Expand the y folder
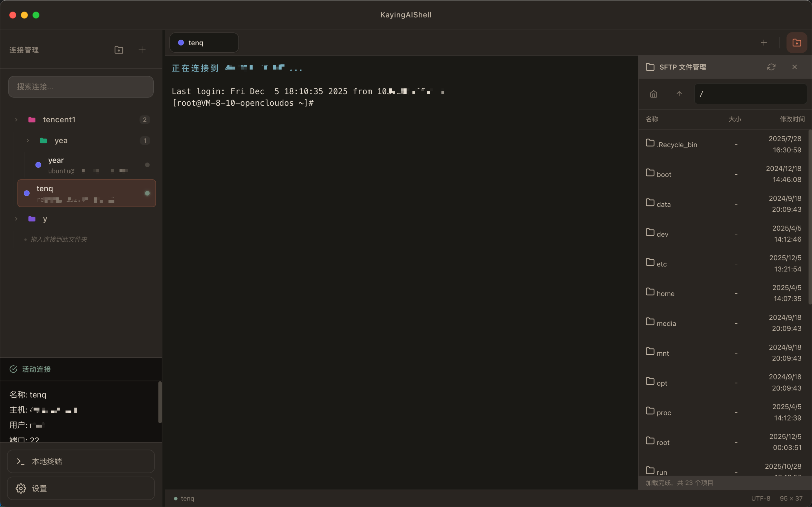This screenshot has width=812, height=507. 16,219
